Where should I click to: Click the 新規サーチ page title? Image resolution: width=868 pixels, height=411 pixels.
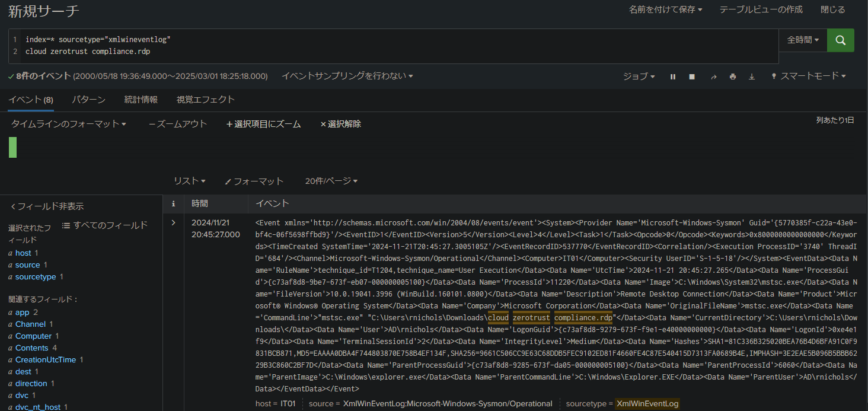tap(44, 11)
